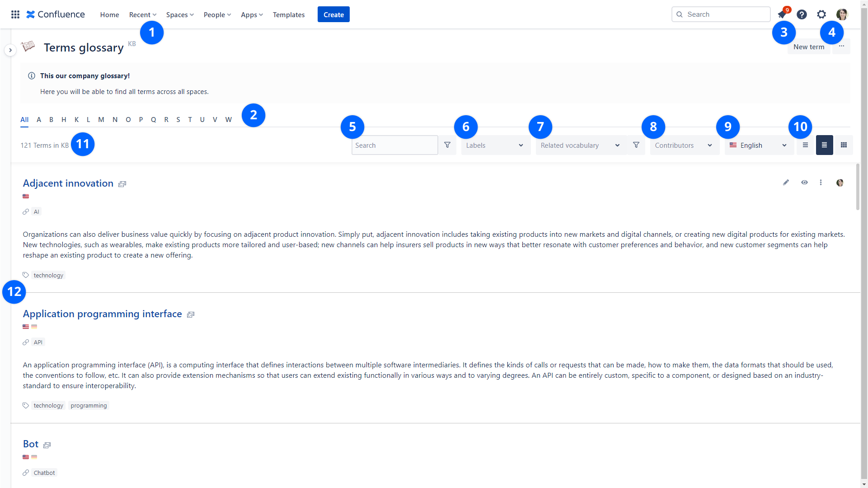The image size is (868, 488).
Task: Open the English language dropdown
Action: pos(758,145)
